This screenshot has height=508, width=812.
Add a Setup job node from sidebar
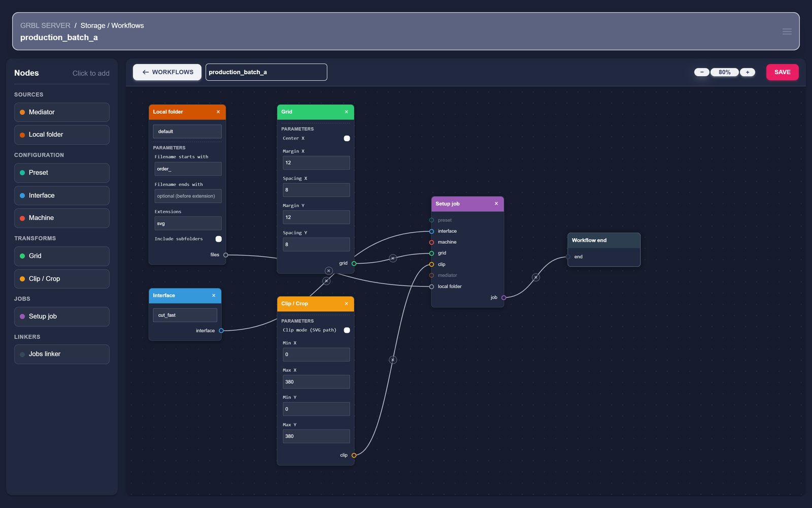[x=62, y=316]
